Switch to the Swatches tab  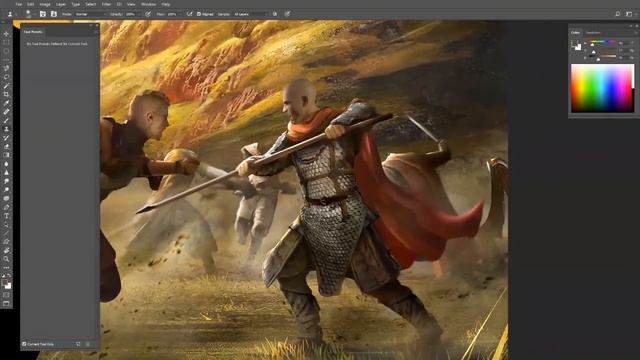[593, 33]
